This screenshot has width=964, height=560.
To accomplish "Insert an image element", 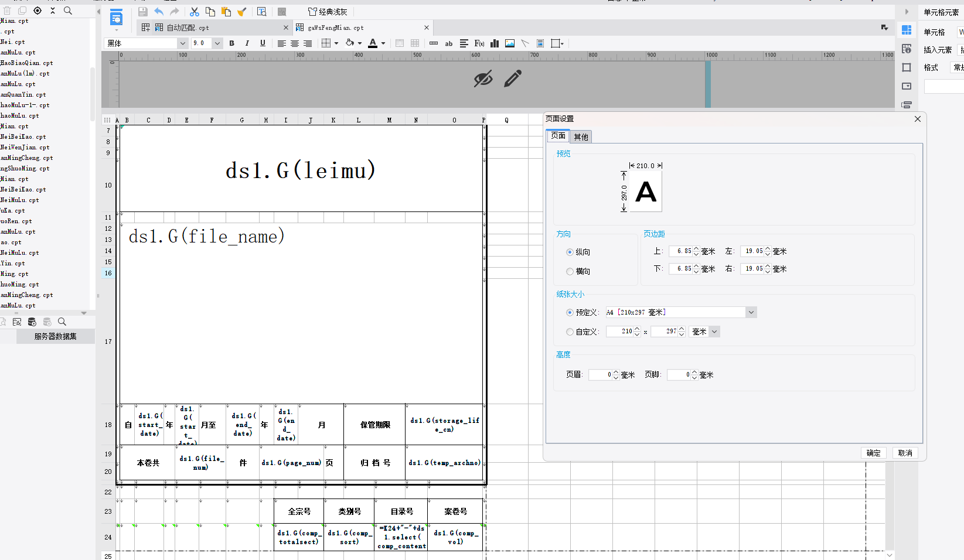I will pyautogui.click(x=510, y=43).
